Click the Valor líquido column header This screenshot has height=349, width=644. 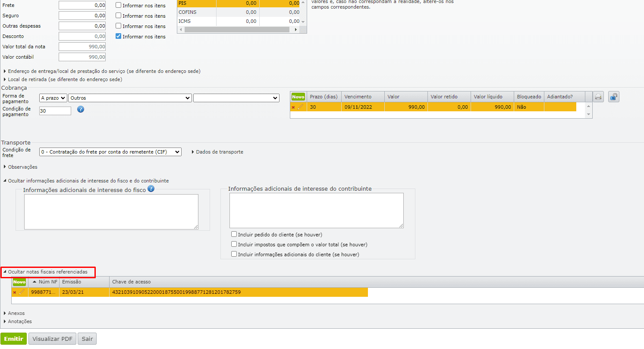(x=492, y=97)
